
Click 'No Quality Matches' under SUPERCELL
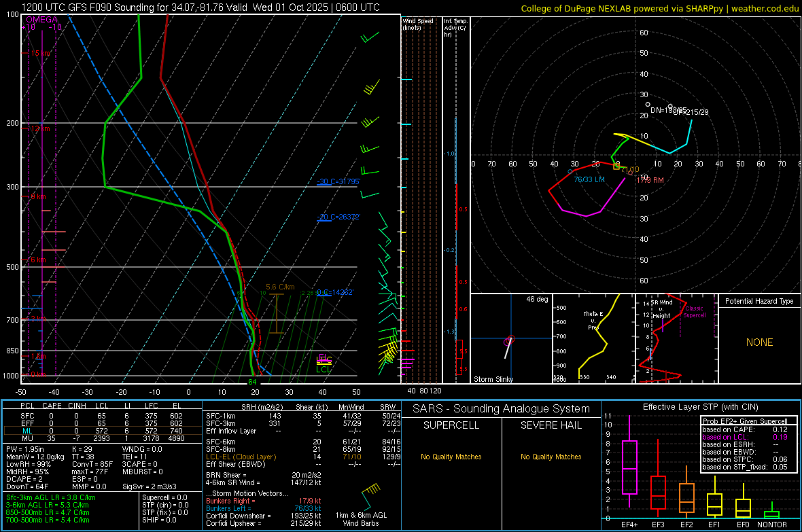point(451,457)
